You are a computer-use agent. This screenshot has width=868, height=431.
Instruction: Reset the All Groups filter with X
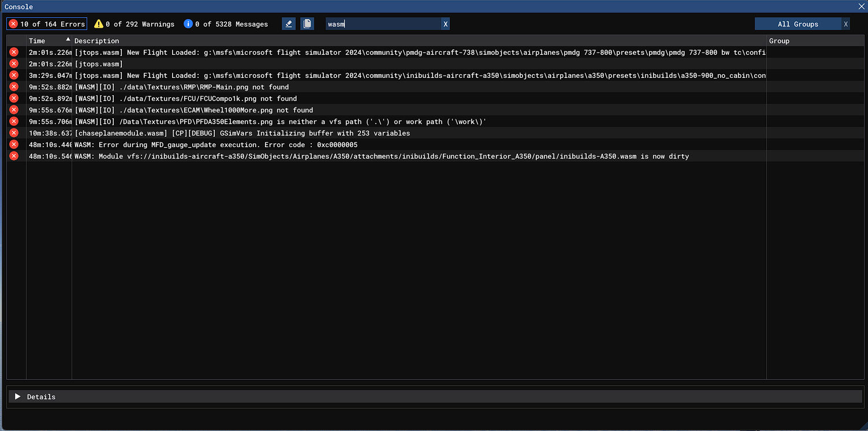(x=845, y=24)
